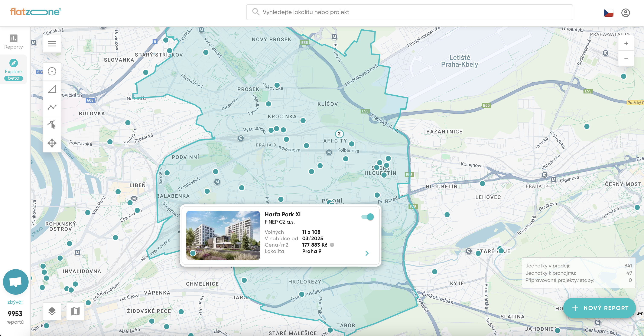Click price info icon next to Cena/m2

332,245
